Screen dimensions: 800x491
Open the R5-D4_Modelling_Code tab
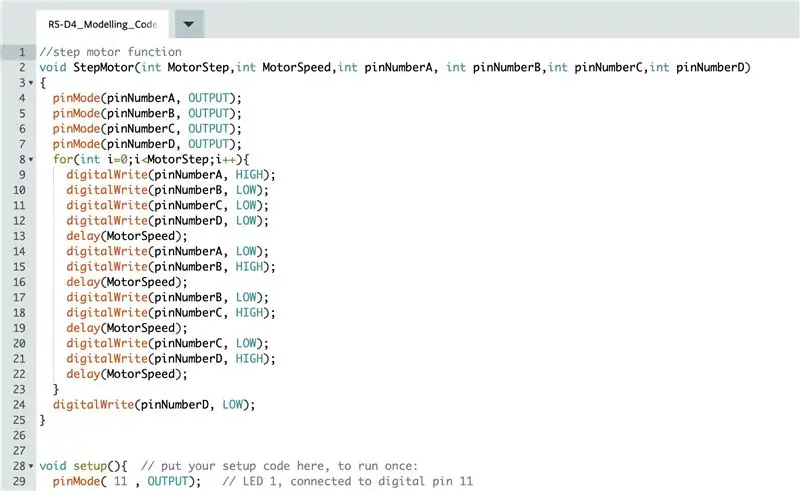click(x=103, y=24)
